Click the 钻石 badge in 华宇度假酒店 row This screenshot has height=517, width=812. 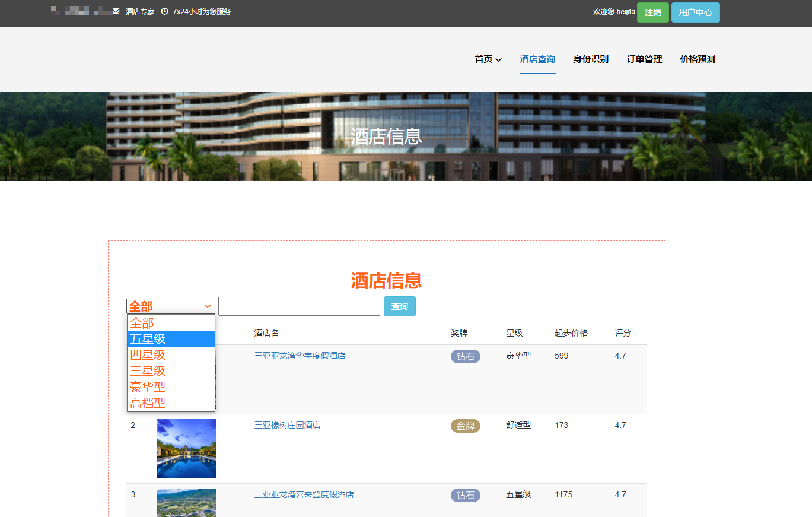[466, 356]
